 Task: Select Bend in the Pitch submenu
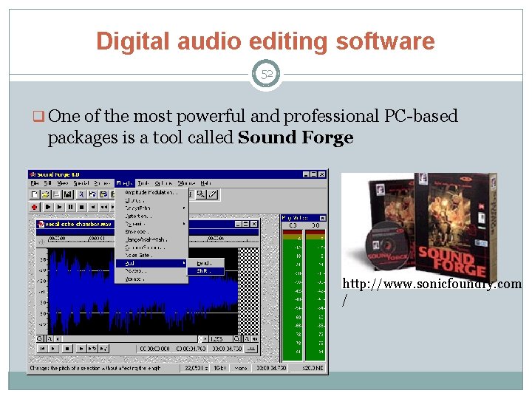click(x=205, y=263)
